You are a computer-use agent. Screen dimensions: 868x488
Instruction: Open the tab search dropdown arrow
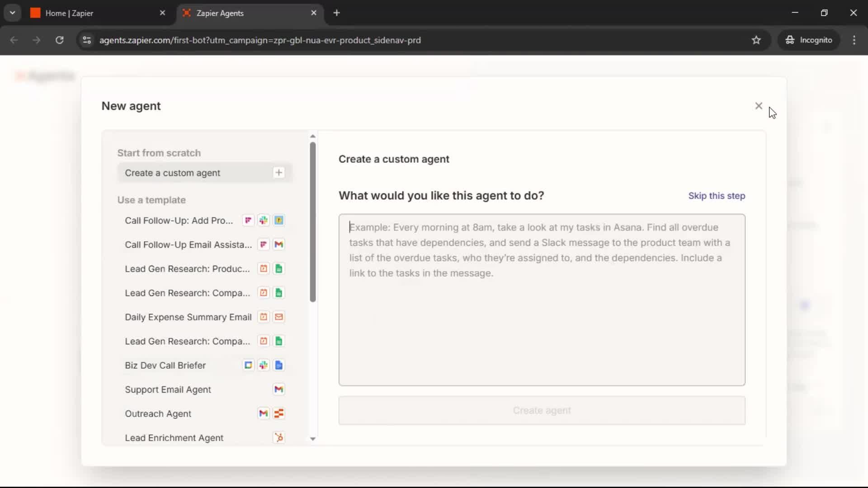(13, 13)
